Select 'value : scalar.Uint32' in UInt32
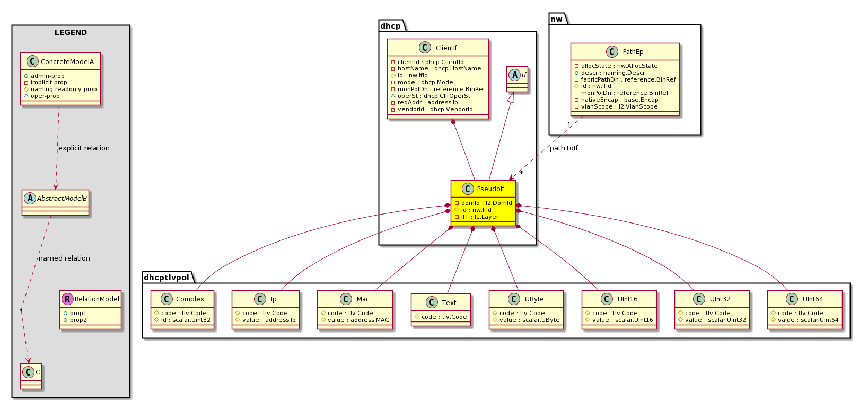 click(x=715, y=320)
